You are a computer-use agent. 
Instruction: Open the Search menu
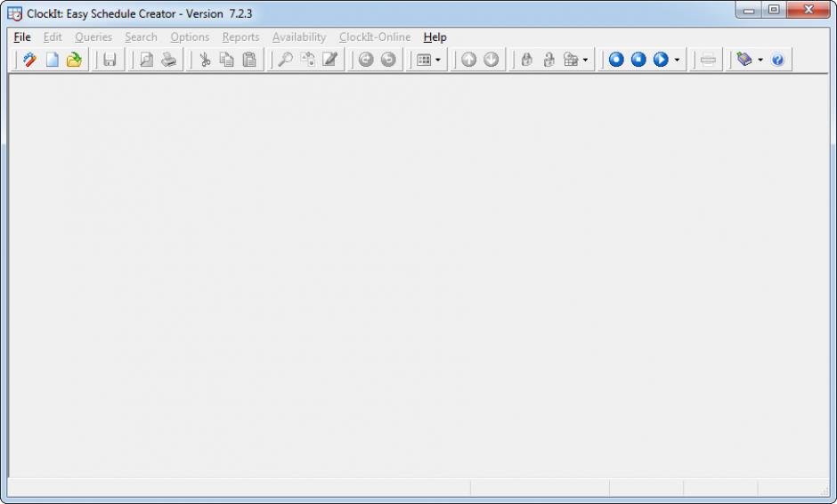coord(141,37)
